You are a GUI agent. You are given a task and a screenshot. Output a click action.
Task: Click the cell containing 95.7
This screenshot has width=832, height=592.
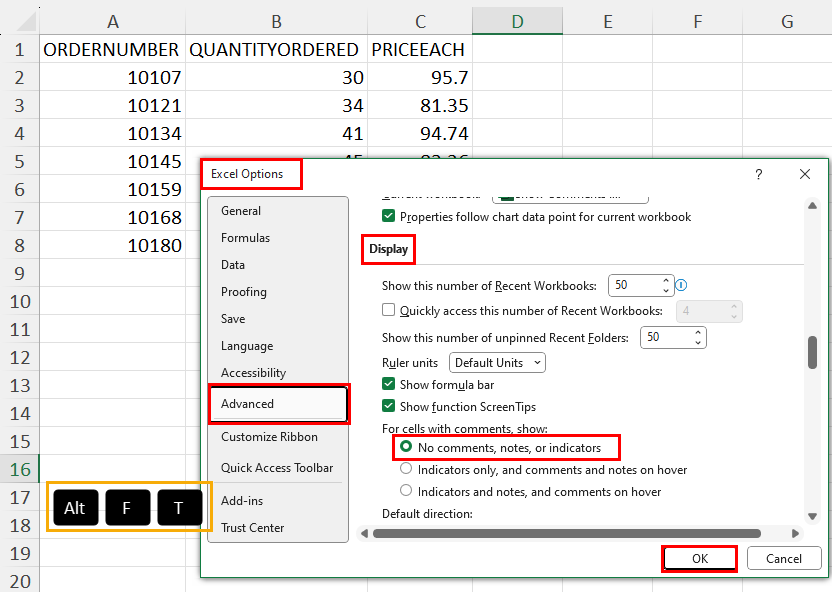pos(420,77)
